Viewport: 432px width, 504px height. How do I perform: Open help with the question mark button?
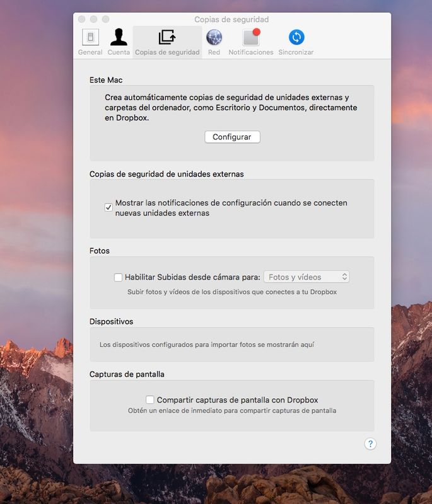[x=370, y=444]
